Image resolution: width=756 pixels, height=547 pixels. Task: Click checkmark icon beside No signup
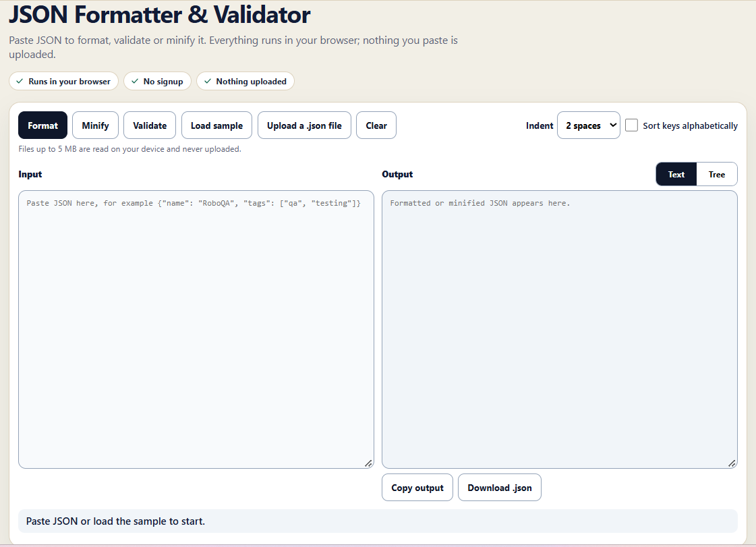[135, 81]
